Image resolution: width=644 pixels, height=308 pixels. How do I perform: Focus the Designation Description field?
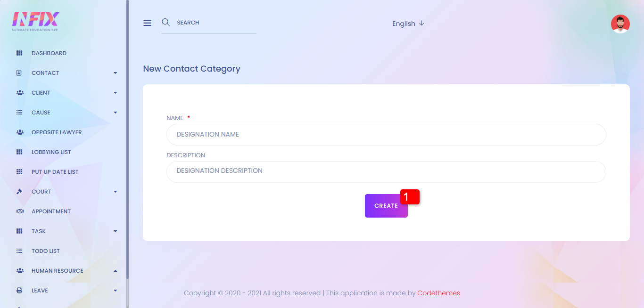386,171
